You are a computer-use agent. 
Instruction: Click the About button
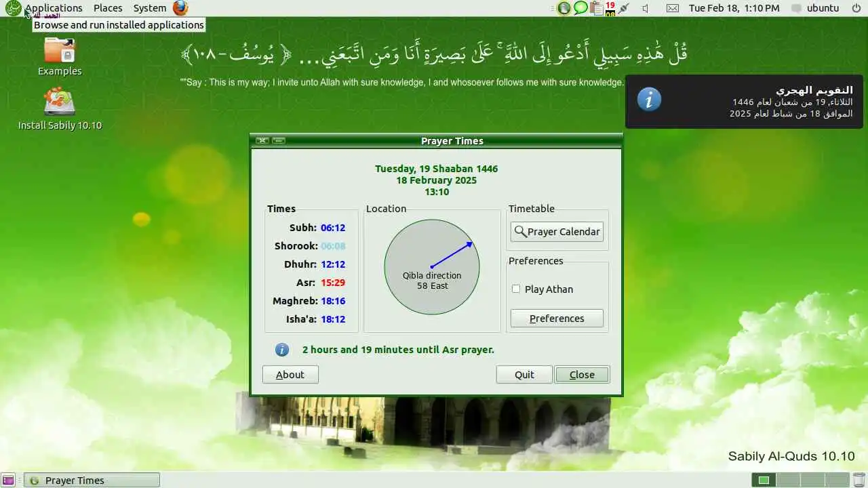pos(290,375)
